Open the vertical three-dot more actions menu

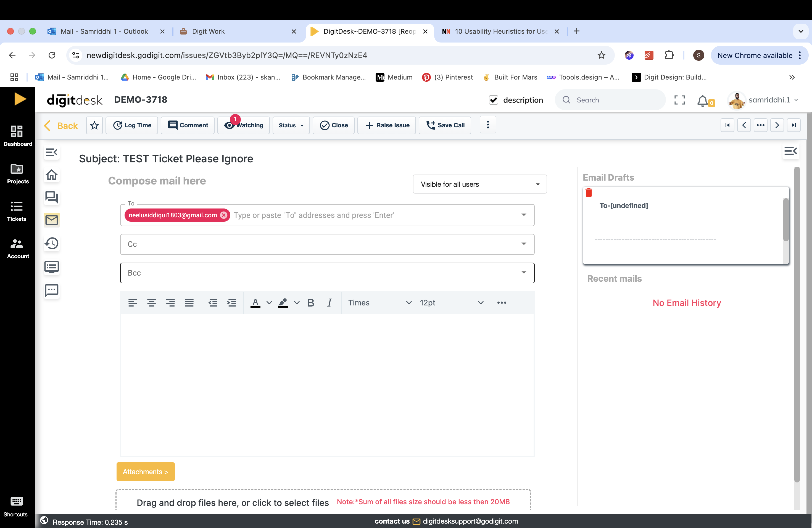pyautogui.click(x=487, y=125)
